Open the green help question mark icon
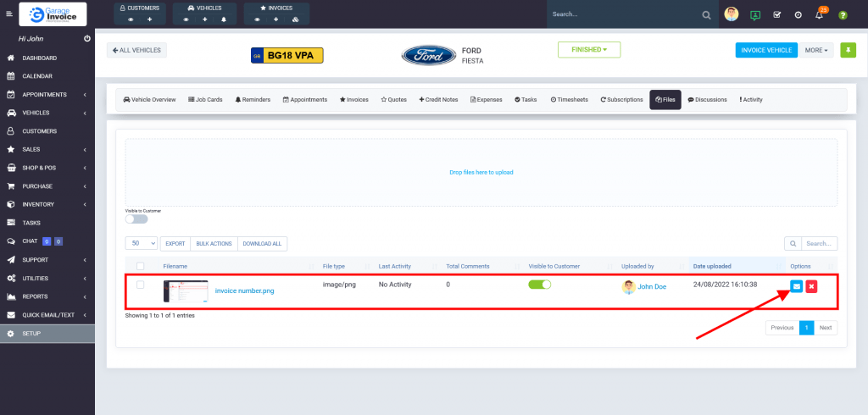The height and width of the screenshot is (415, 868). (x=843, y=15)
